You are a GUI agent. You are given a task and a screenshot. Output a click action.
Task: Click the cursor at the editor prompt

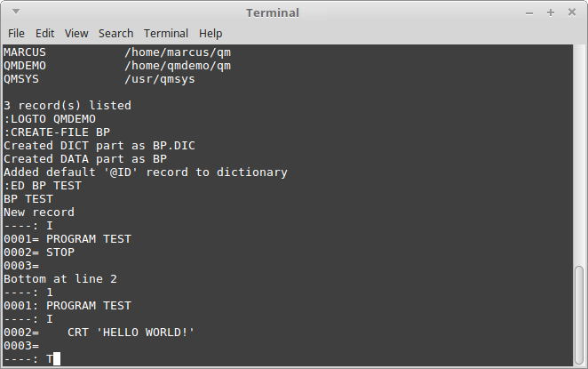click(57, 359)
